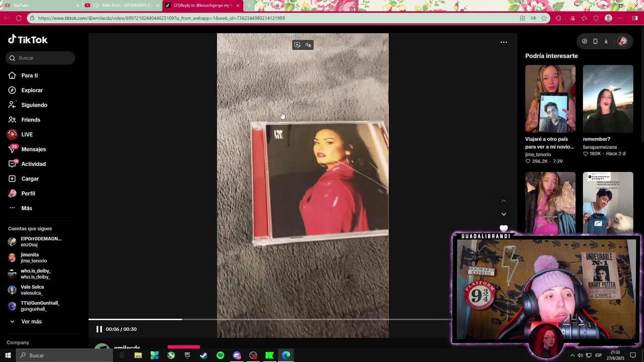Image resolution: width=644 pixels, height=362 pixels.
Task: Open the 'Viajaré a otro país' suggested video
Action: pyautogui.click(x=550, y=99)
